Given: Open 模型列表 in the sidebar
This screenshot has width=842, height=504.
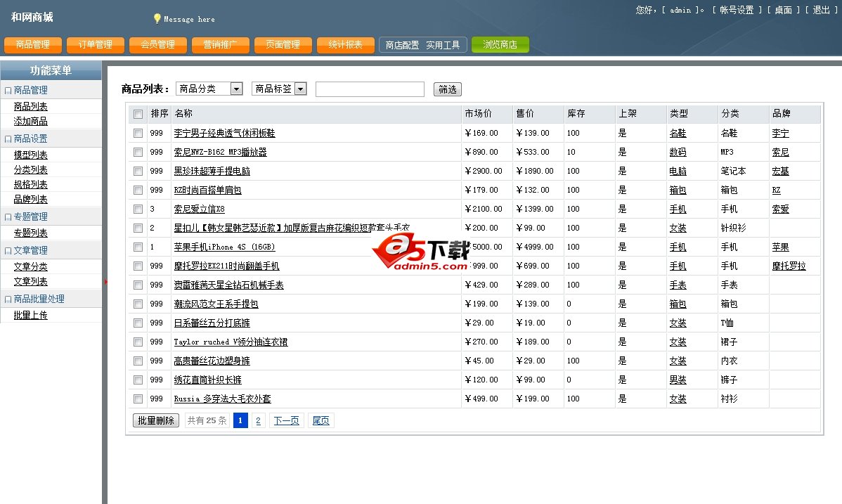Looking at the screenshot, I should coord(31,155).
